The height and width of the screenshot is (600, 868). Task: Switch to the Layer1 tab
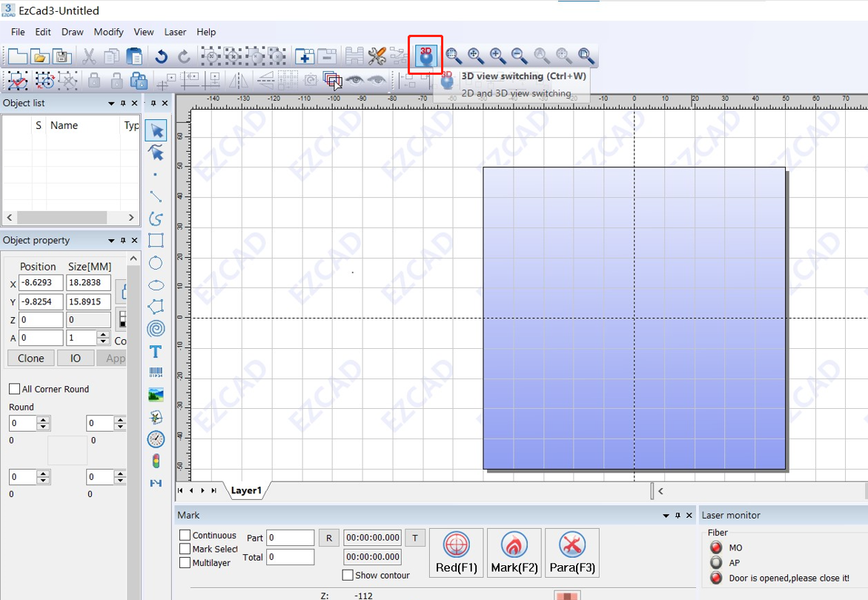coord(246,490)
